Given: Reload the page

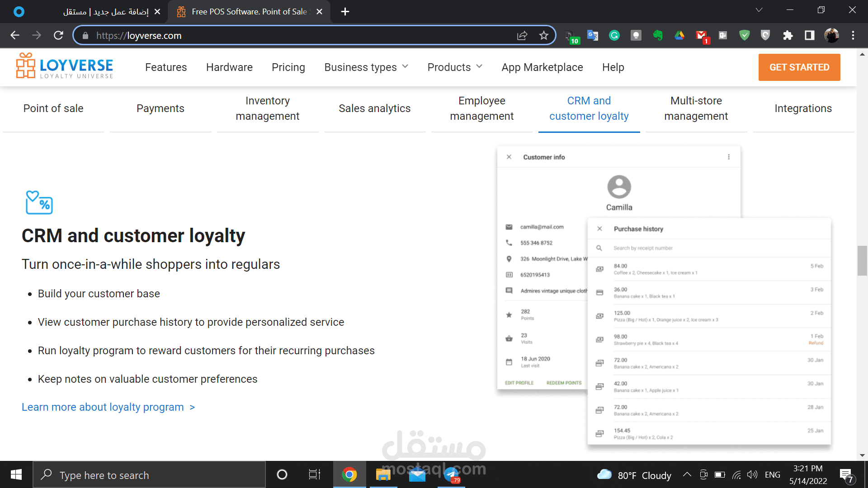Looking at the screenshot, I should 58,36.
